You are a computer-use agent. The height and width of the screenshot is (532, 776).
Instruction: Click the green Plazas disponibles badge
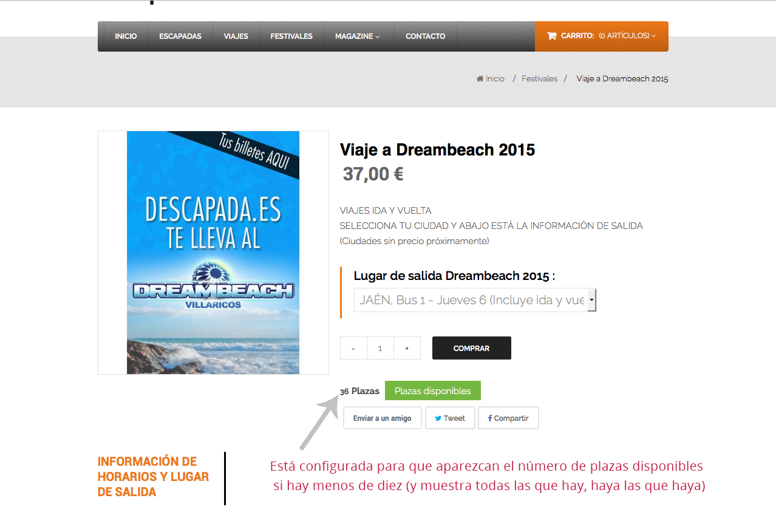pyautogui.click(x=433, y=390)
